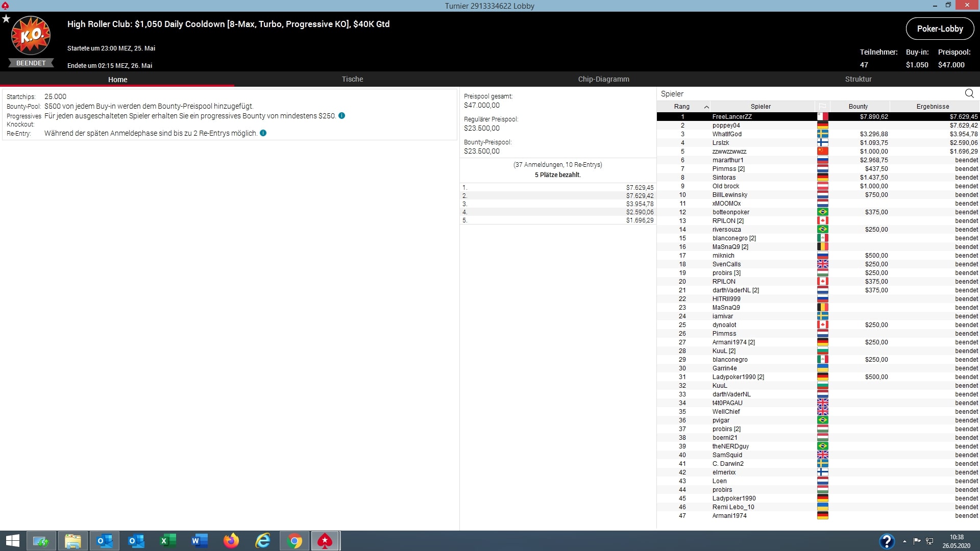Click the favorite star icon top-left
Viewport: 980px width, 551px height.
(x=6, y=19)
